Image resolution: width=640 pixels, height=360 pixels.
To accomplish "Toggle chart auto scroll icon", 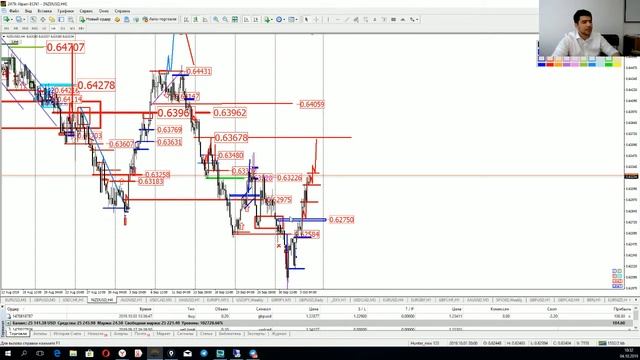I will (x=246, y=19).
